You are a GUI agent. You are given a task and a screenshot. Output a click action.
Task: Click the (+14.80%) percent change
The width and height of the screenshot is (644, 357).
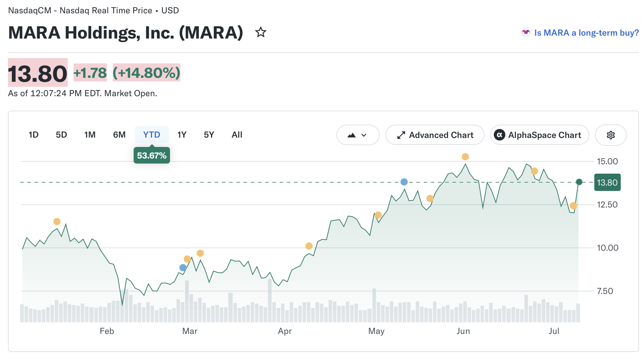click(x=147, y=73)
